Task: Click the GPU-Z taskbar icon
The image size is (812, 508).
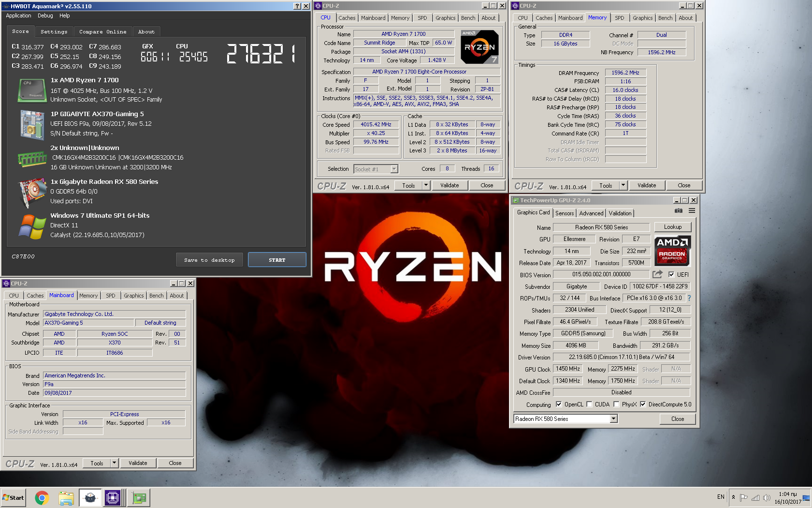Action: [139, 497]
